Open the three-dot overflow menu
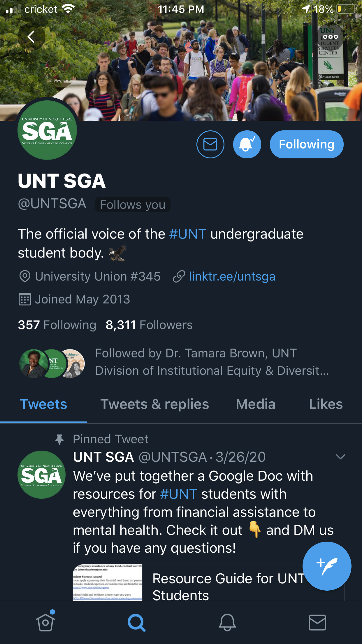 [x=330, y=37]
